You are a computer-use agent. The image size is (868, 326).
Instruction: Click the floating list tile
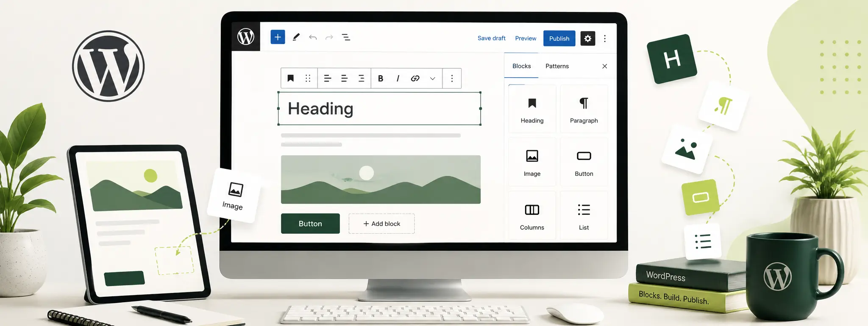[x=703, y=242]
